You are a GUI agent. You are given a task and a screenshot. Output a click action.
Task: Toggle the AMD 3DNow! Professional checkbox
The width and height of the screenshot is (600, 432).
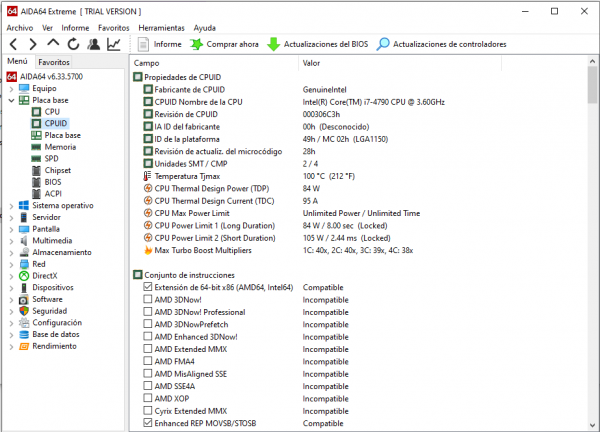click(x=148, y=312)
